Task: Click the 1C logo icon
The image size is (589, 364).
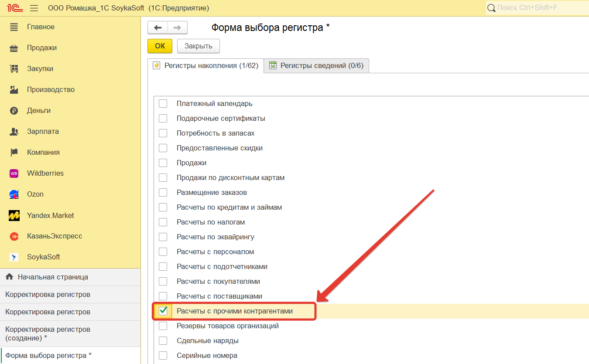Action: point(14,8)
